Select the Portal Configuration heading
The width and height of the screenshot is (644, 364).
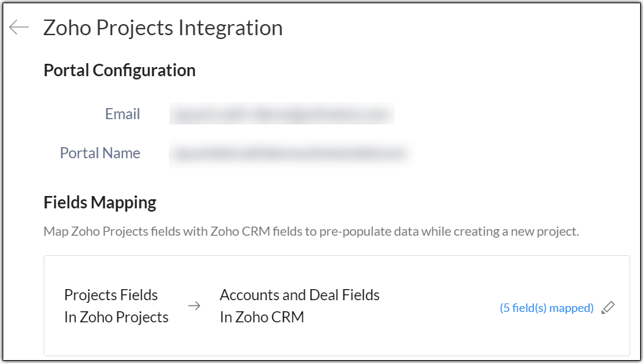[x=119, y=70]
